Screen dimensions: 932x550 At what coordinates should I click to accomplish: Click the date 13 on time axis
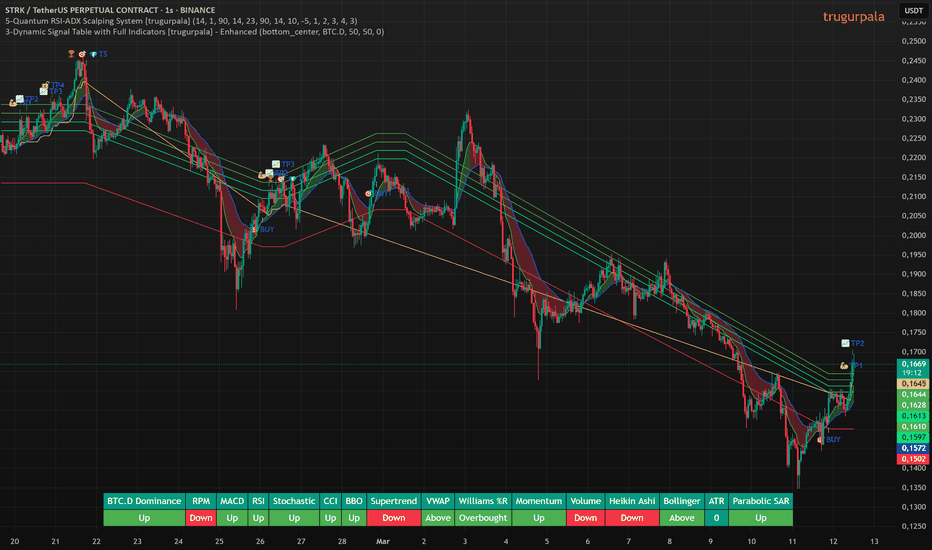[x=874, y=541]
